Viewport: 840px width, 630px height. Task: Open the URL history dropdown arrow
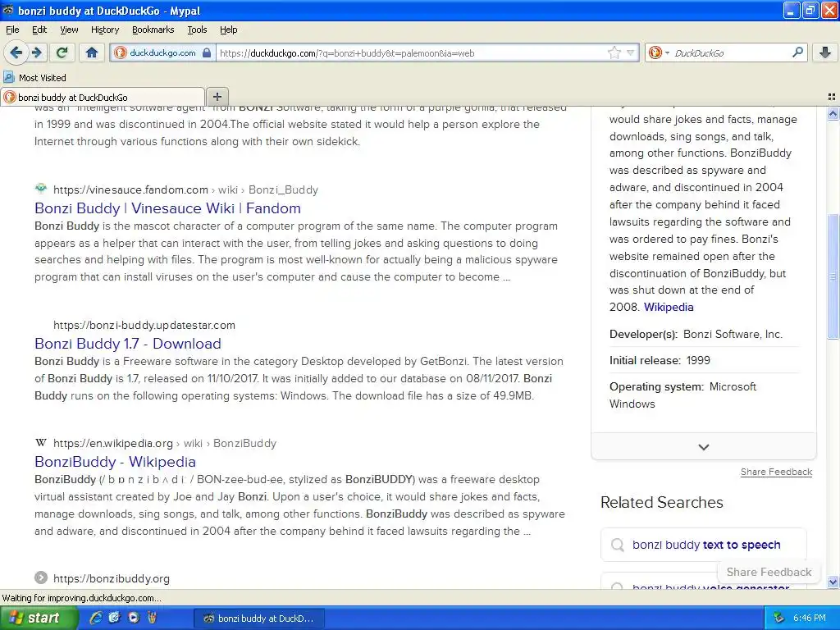(631, 52)
